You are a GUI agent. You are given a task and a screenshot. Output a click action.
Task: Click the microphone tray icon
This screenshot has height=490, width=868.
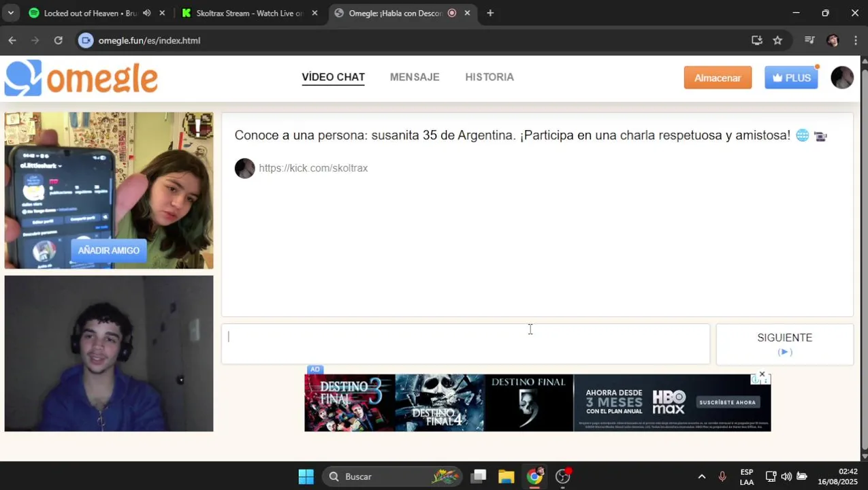pyautogui.click(x=722, y=476)
